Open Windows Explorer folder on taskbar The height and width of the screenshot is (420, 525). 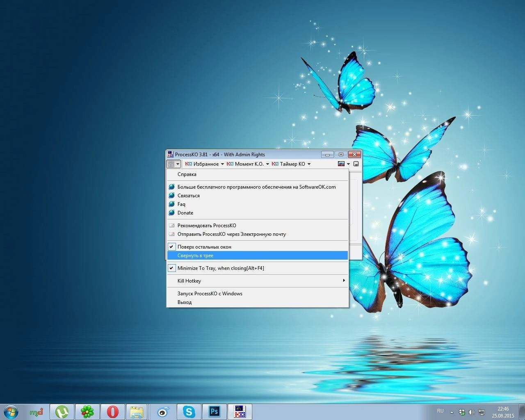point(137,412)
